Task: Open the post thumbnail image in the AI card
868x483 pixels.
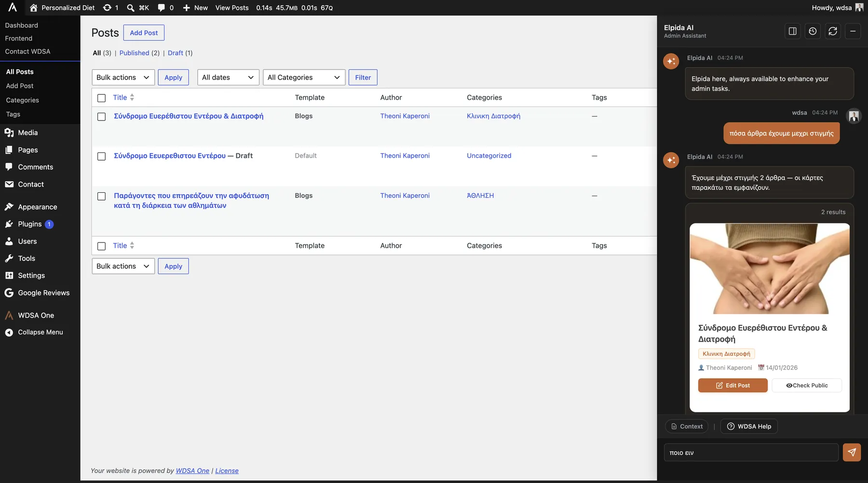Action: pyautogui.click(x=770, y=268)
